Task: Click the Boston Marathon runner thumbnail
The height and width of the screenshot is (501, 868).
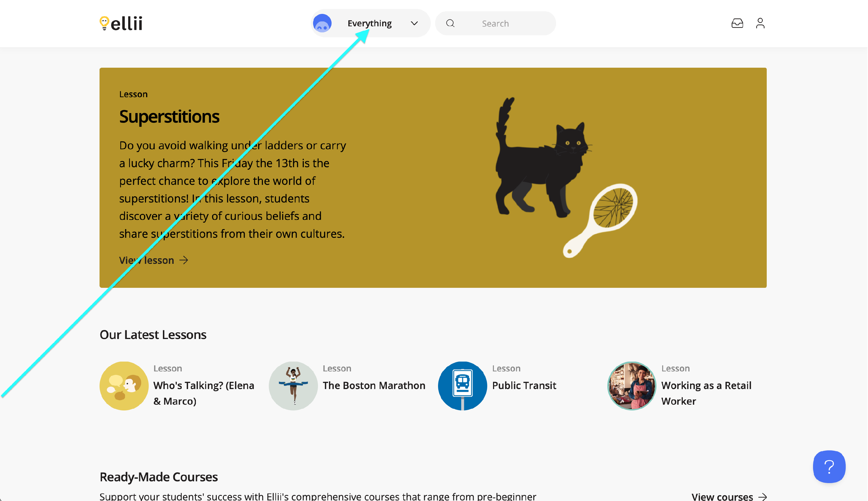Action: [293, 386]
